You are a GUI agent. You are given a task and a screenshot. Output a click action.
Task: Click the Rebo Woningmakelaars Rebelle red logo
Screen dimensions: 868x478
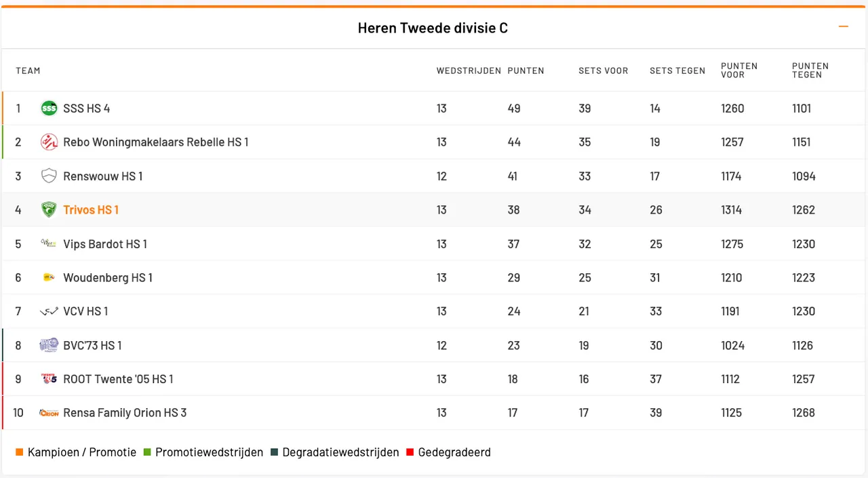(x=49, y=142)
